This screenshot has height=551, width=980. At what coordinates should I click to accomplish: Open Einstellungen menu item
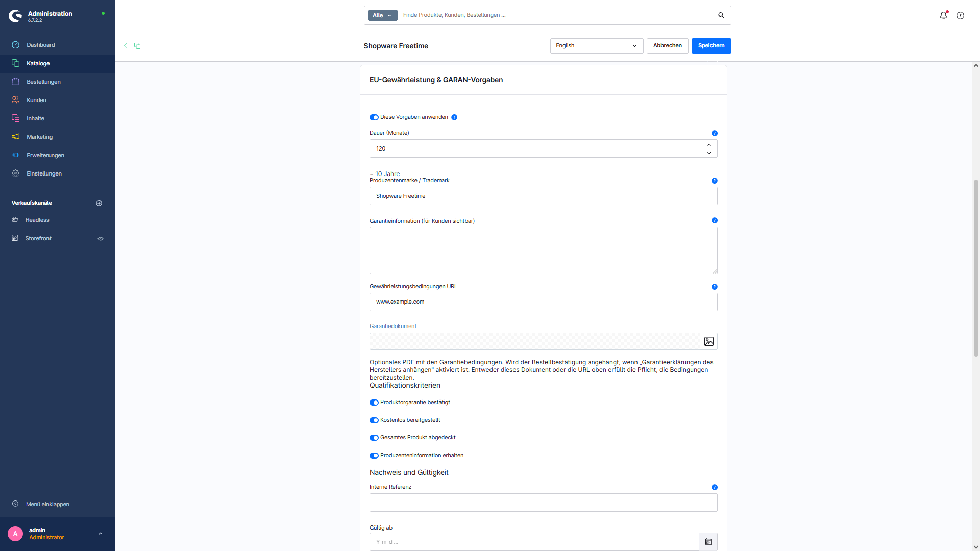point(57,173)
